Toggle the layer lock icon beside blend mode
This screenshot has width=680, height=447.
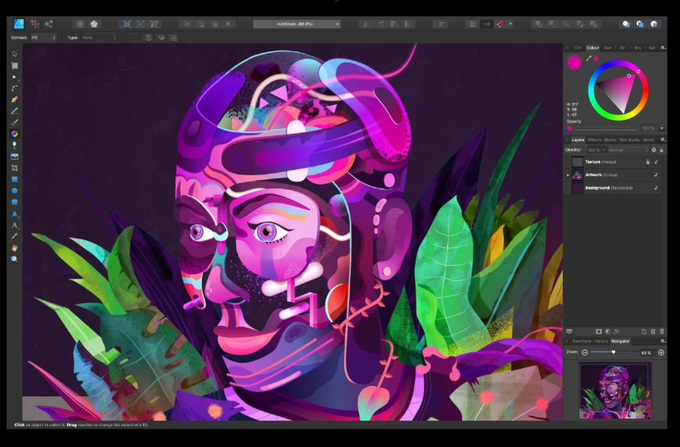pyautogui.click(x=661, y=150)
